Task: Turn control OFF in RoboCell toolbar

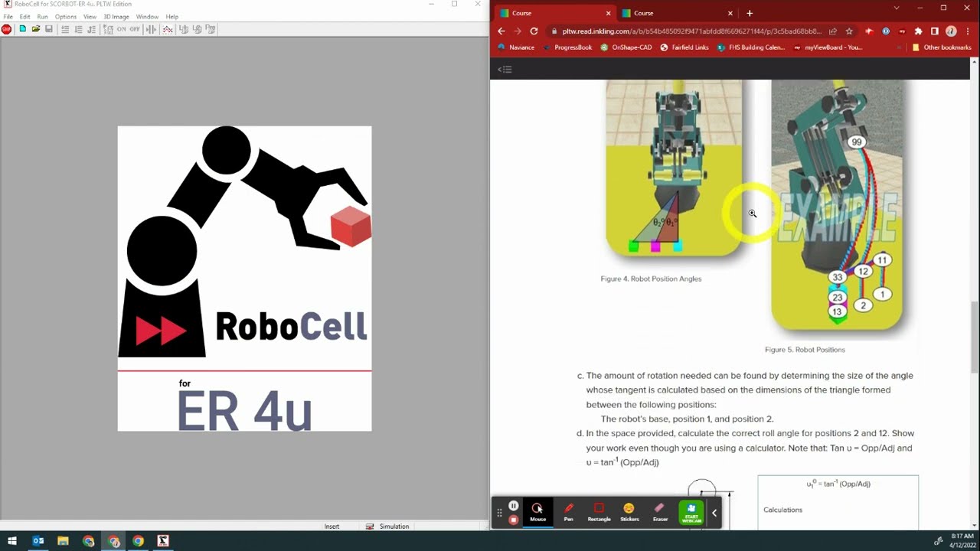Action: [135, 29]
